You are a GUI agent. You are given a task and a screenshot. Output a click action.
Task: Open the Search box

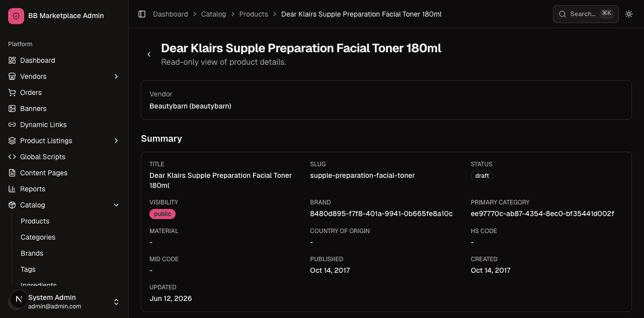point(586,14)
